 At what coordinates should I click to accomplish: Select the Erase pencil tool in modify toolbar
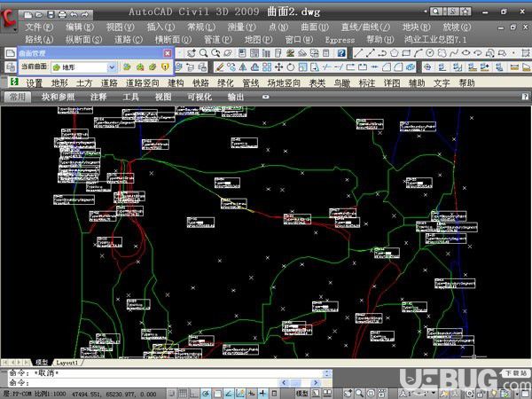click(x=220, y=66)
